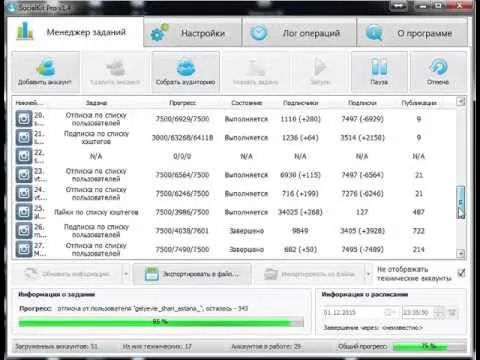
Task: Click the Общий прогресс bar in status bar
Action: (429, 347)
